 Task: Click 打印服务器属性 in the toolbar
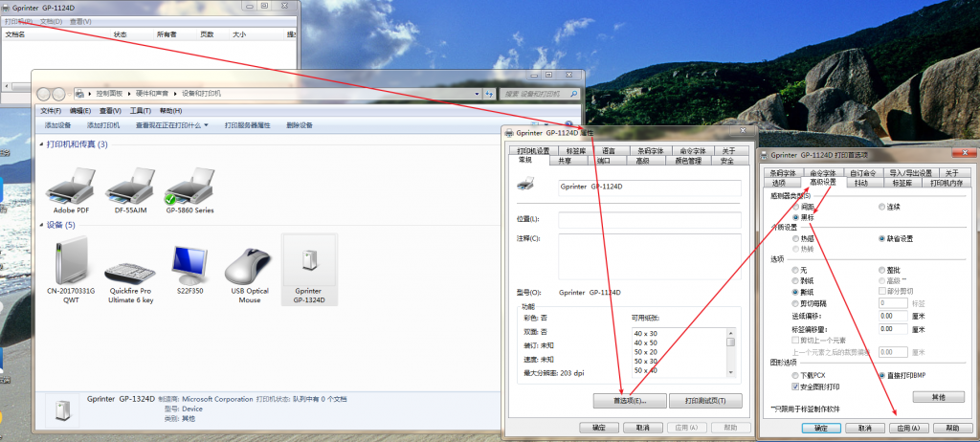(x=248, y=125)
